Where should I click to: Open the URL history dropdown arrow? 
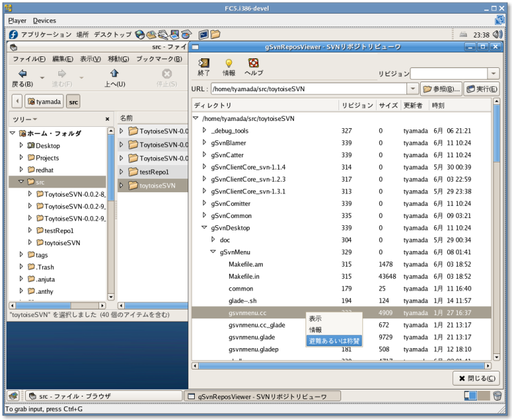pyautogui.click(x=413, y=89)
